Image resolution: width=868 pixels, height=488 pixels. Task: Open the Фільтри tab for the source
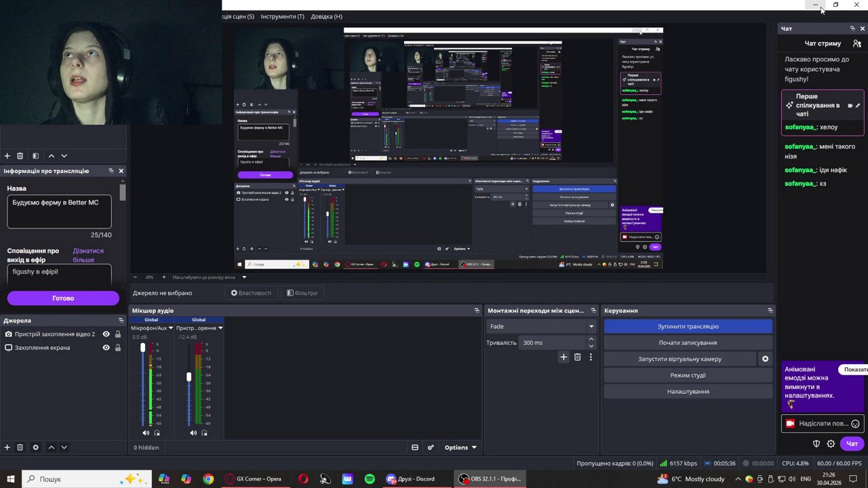tap(302, 293)
